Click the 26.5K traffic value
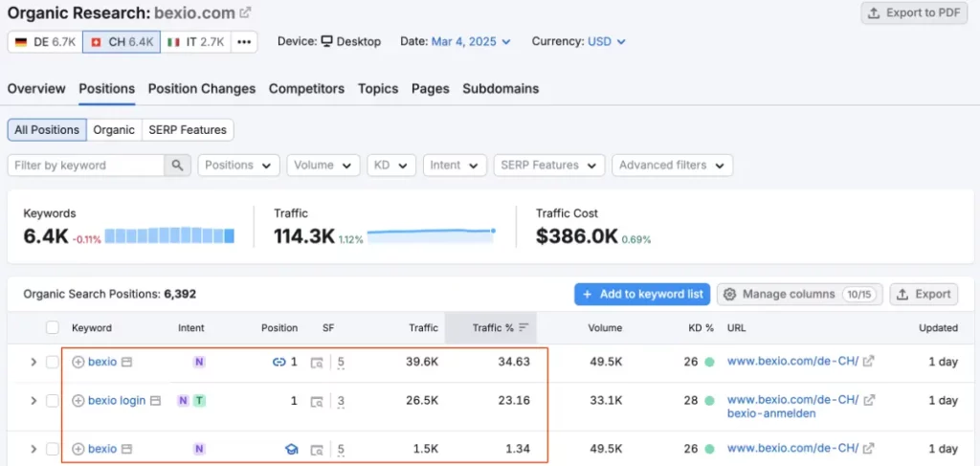The width and height of the screenshot is (980, 466). (421, 400)
